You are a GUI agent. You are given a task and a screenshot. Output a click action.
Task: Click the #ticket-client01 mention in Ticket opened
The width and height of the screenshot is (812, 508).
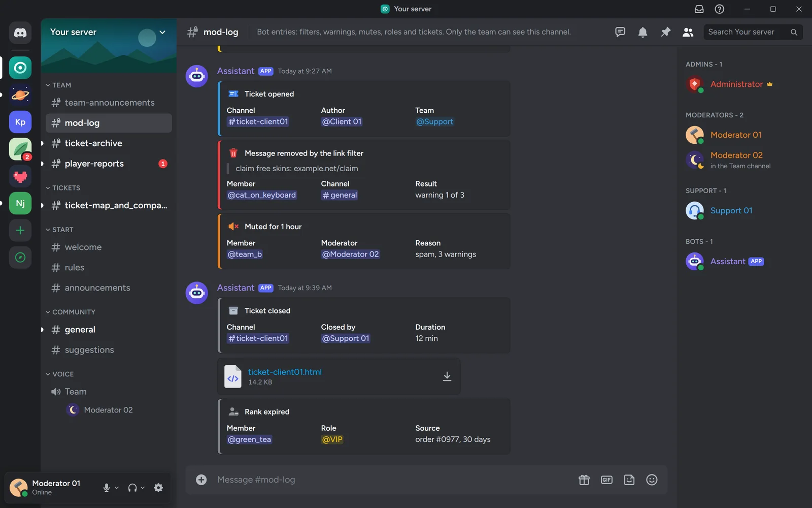[258, 122]
